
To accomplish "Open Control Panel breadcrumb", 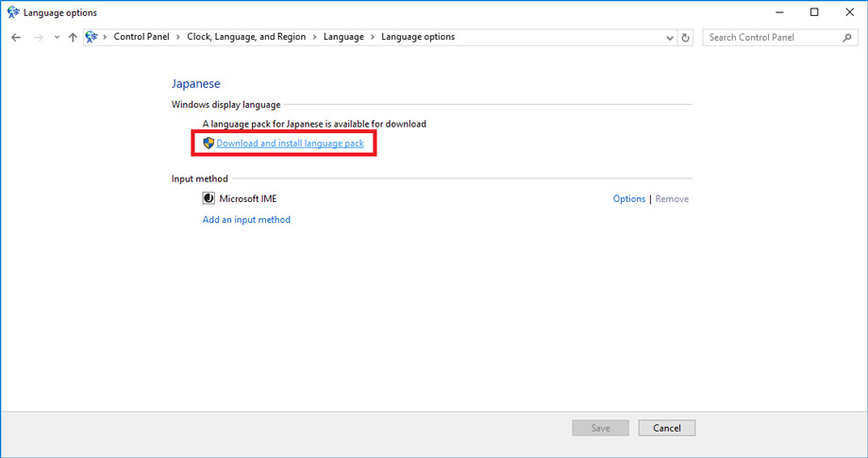I will tap(142, 37).
